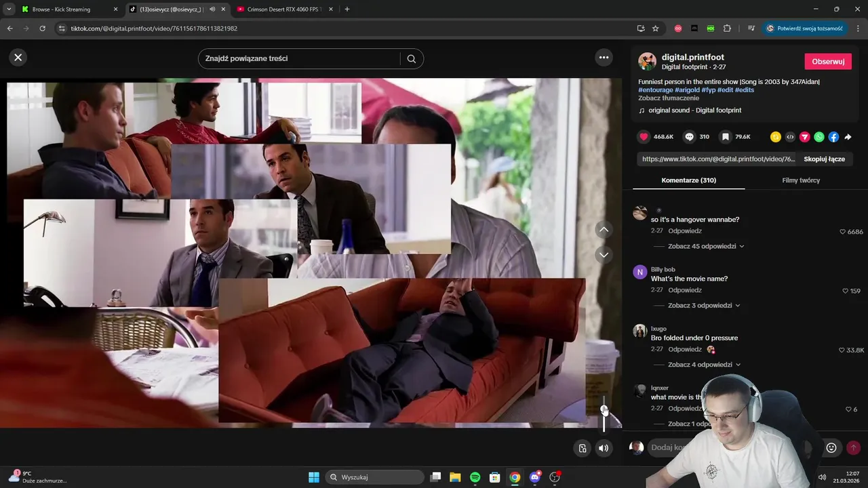Bookmark this page with star icon
Viewport: 868px width, 488px height.
(655, 28)
